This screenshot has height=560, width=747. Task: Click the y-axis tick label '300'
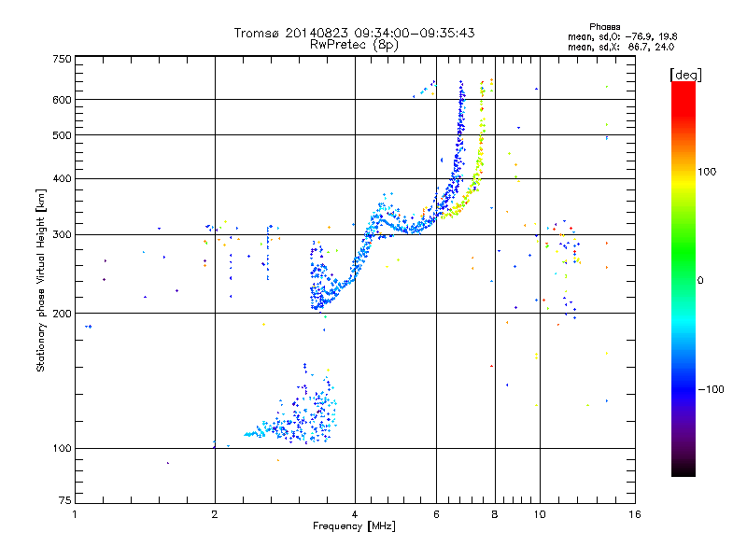pos(62,235)
